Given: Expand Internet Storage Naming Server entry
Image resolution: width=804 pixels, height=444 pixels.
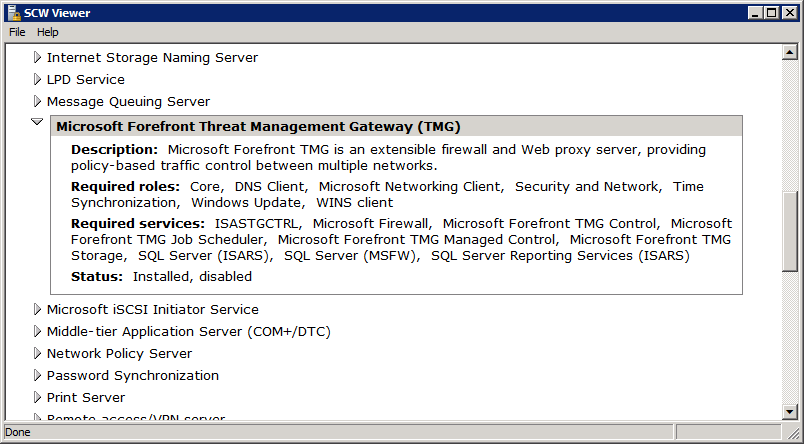Looking at the screenshot, I should click(37, 57).
